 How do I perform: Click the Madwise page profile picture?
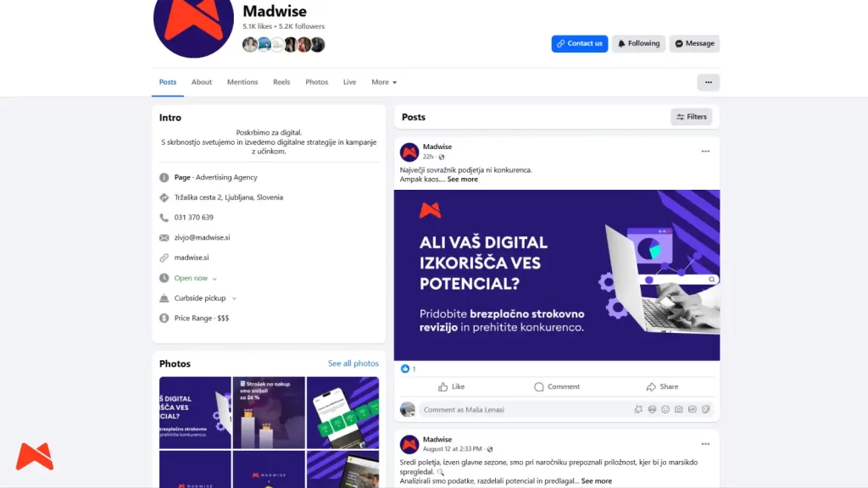tap(193, 22)
